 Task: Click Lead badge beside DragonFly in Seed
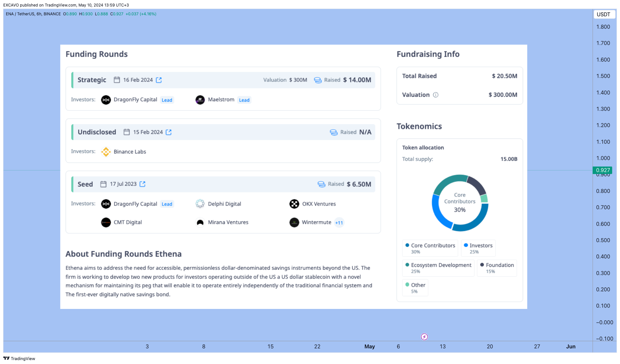click(167, 204)
